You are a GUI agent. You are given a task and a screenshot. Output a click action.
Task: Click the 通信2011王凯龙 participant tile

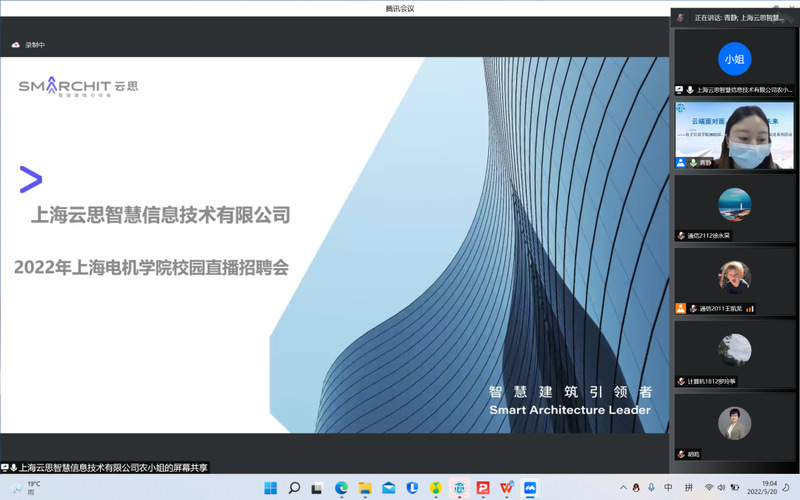click(x=735, y=281)
